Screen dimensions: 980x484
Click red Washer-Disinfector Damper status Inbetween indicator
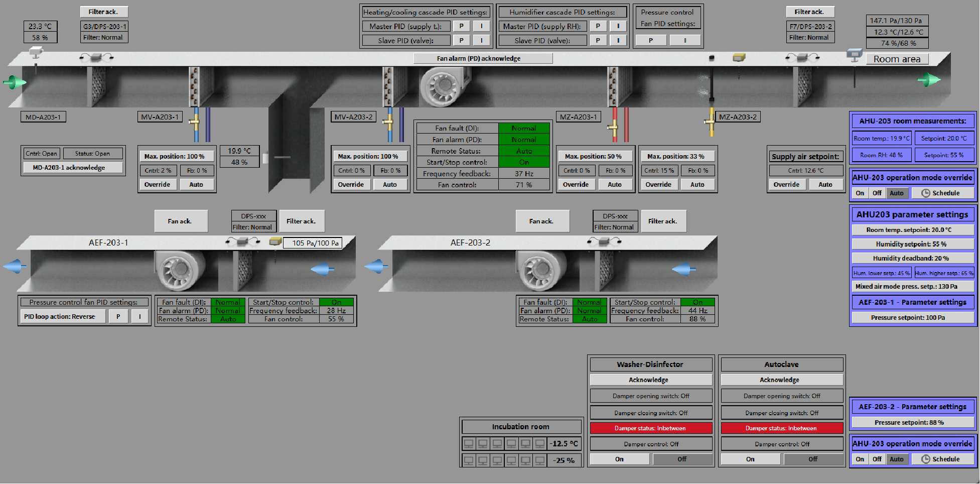(651, 428)
